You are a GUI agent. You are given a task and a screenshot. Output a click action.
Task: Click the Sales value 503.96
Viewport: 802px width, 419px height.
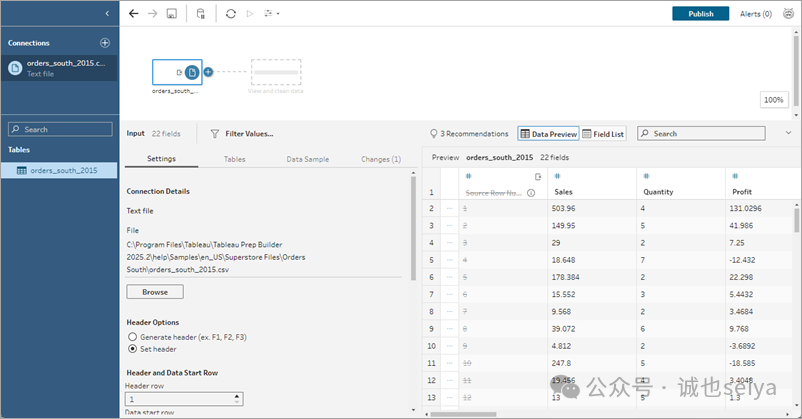[563, 208]
